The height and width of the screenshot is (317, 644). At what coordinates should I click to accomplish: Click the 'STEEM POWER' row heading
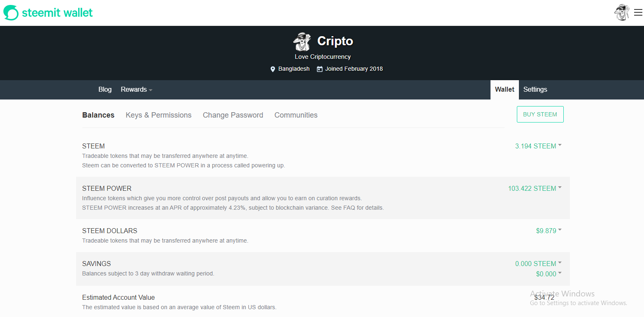[x=107, y=188]
